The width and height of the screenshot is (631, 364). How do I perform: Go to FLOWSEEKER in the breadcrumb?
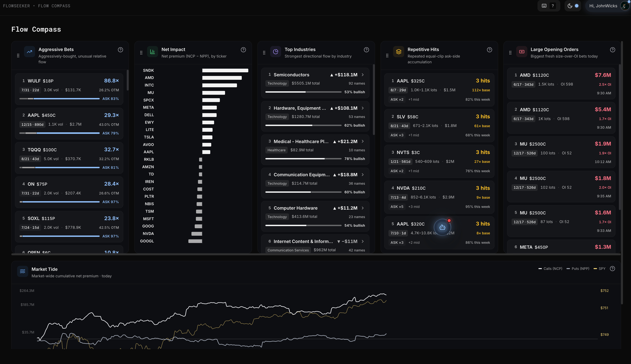coord(17,6)
